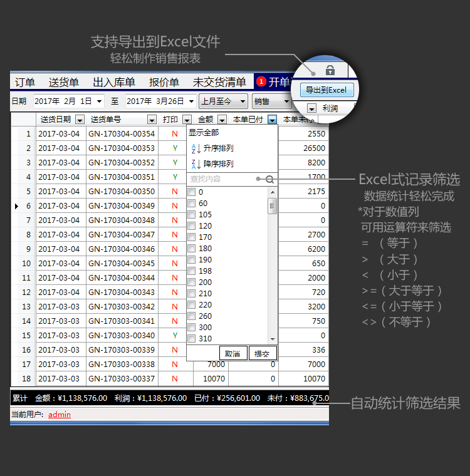Check the filter value 0 checkbox
This screenshot has height=476, width=470.
click(x=192, y=192)
